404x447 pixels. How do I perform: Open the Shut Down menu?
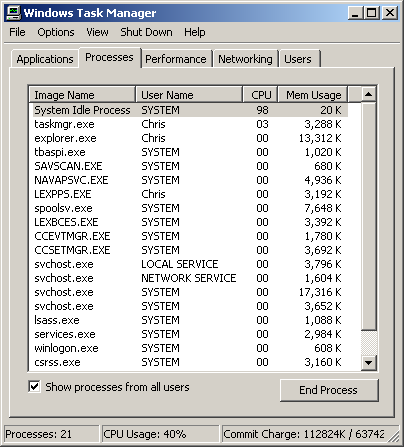click(x=146, y=32)
